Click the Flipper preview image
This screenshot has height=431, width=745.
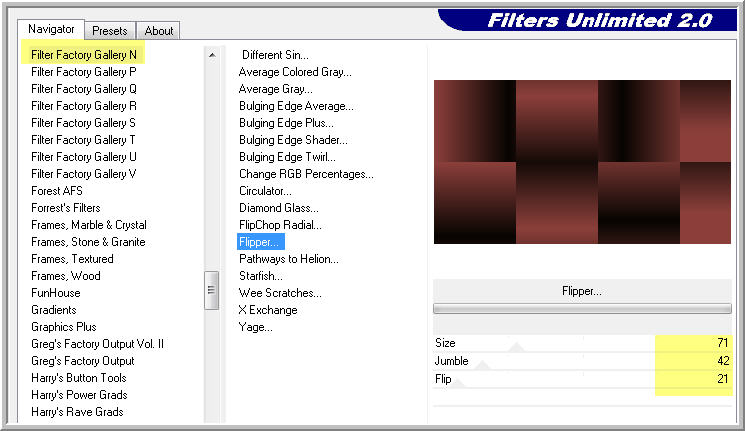[582, 162]
